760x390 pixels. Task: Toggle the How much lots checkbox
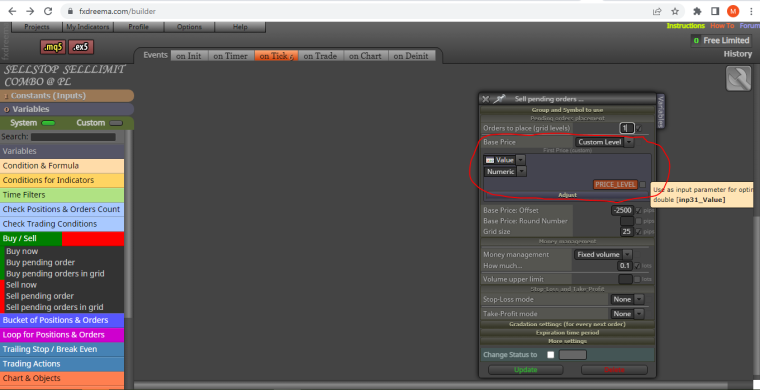[x=637, y=265]
